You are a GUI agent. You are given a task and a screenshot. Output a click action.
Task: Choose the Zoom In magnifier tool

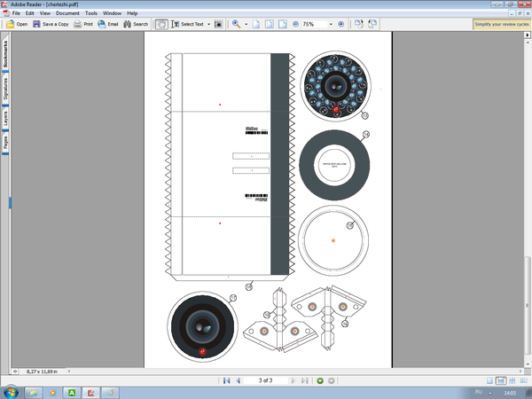[236, 24]
